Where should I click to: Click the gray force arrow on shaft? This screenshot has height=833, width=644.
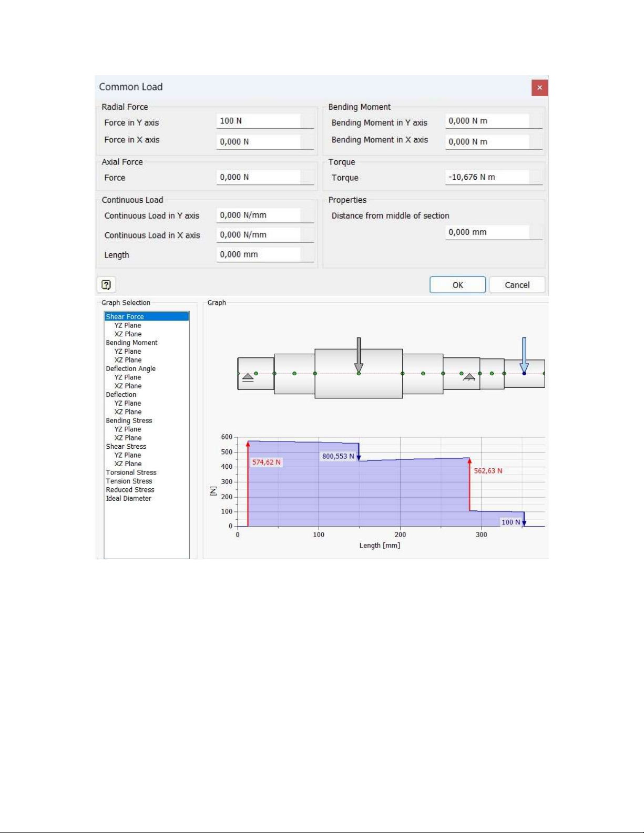(359, 355)
